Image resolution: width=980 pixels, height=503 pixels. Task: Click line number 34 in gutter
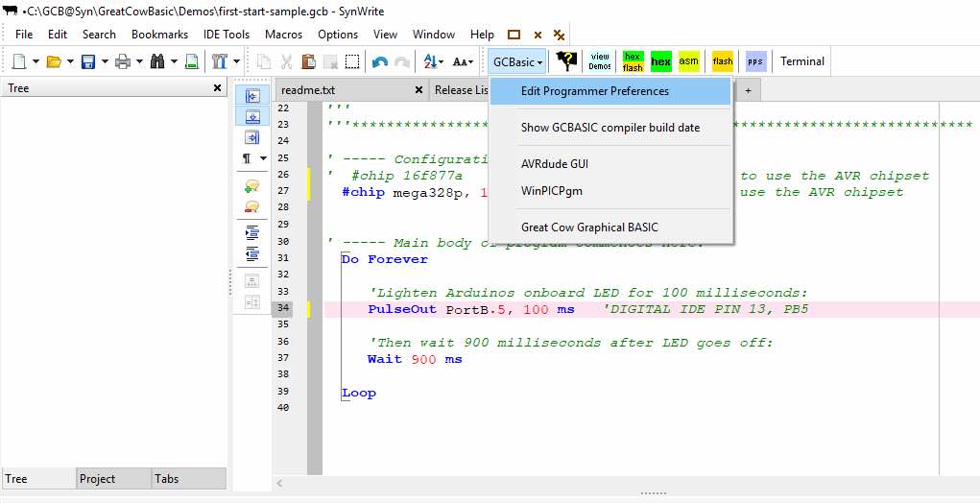pos(282,308)
